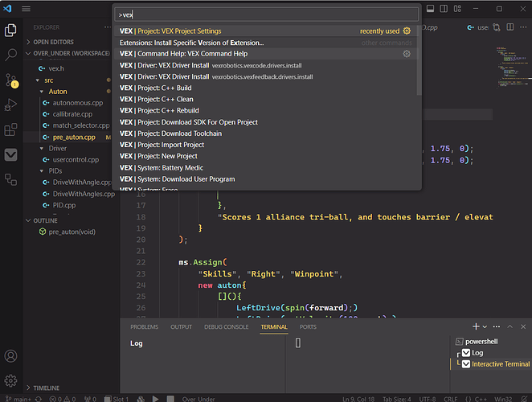
Task: Split the editor right
Action: [x=510, y=27]
